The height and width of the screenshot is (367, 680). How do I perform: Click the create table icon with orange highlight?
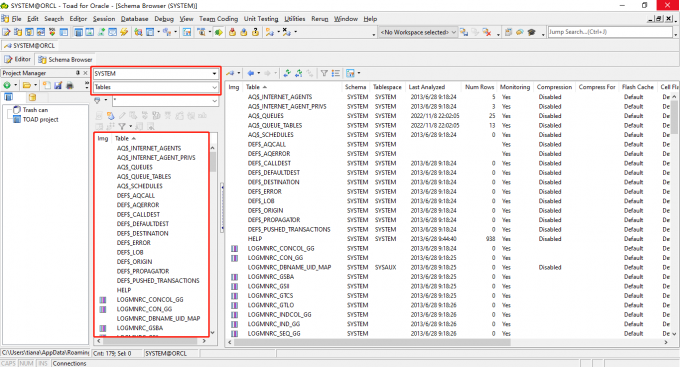click(x=111, y=116)
